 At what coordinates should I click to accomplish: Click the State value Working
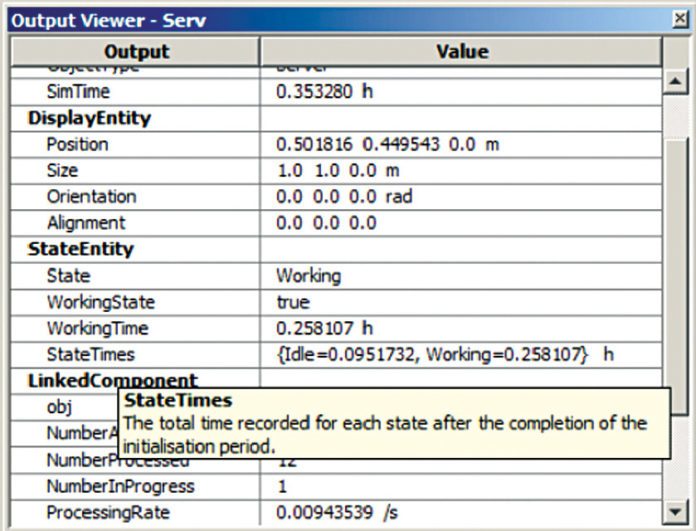tap(308, 275)
